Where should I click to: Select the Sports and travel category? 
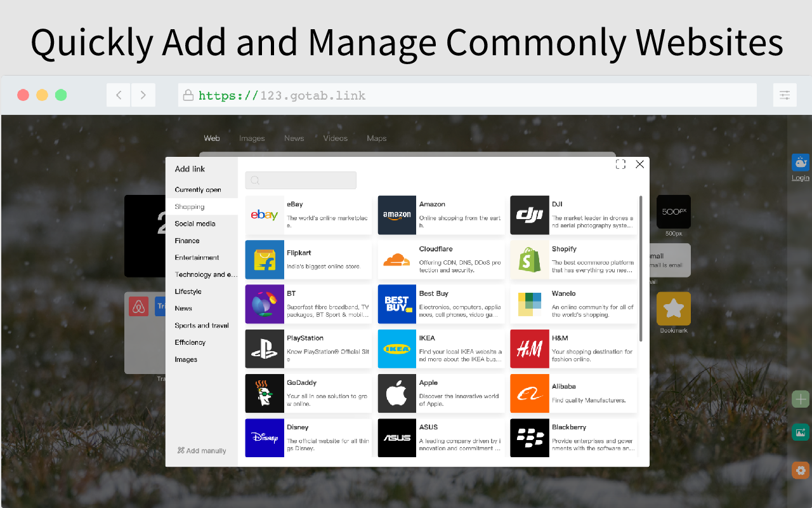202,325
